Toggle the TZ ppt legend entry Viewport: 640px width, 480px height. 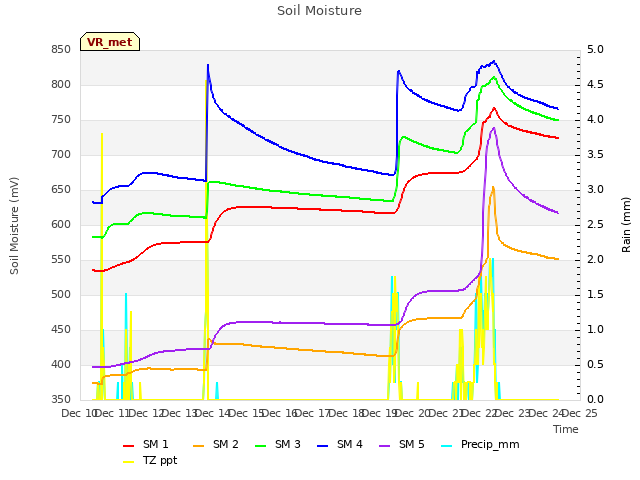150,460
